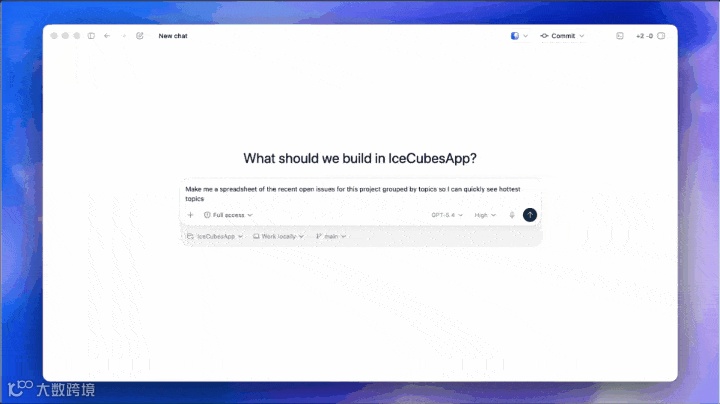Screen dimensions: 720x404
Task: Go back with the left arrow
Action: coord(107,36)
